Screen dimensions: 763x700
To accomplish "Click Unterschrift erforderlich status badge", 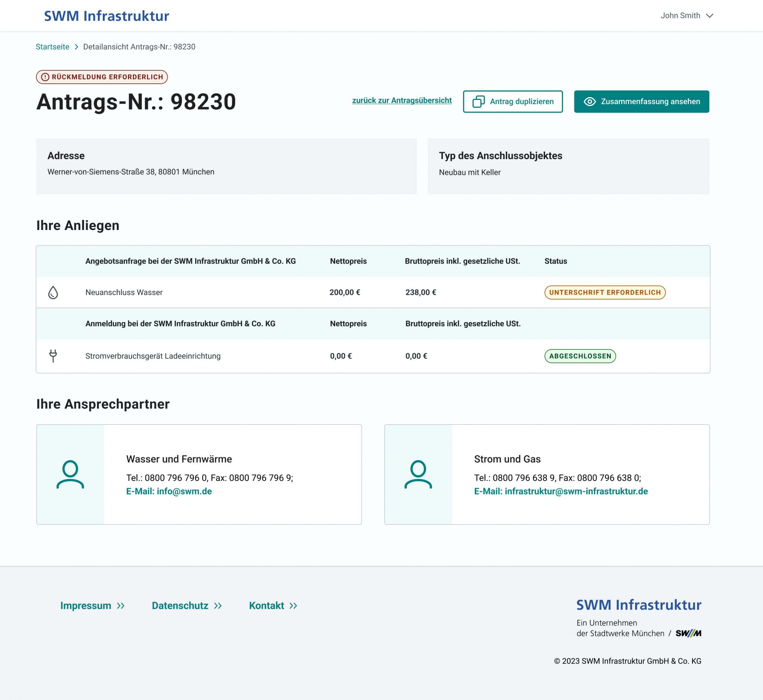I will point(605,293).
